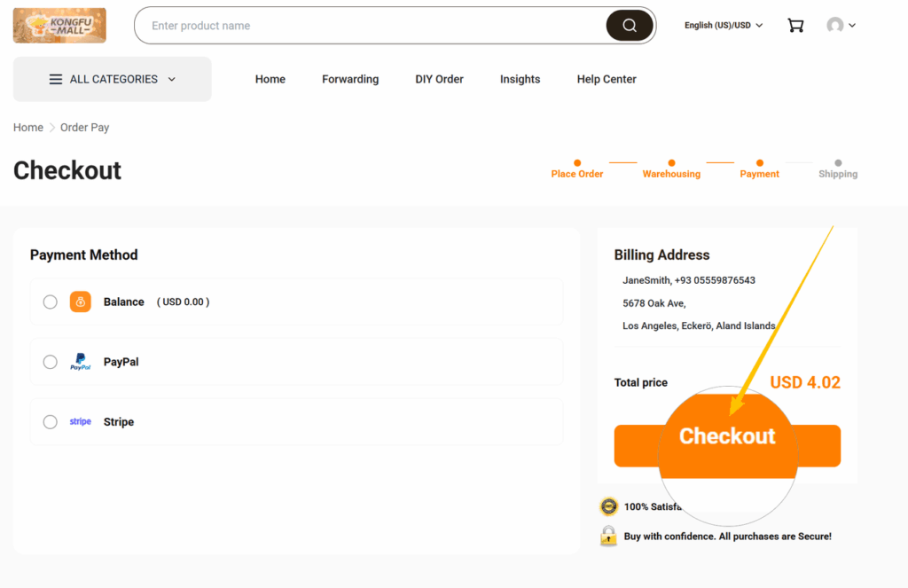The image size is (908, 588).
Task: Click the Home breadcrumb link
Action: (x=28, y=128)
